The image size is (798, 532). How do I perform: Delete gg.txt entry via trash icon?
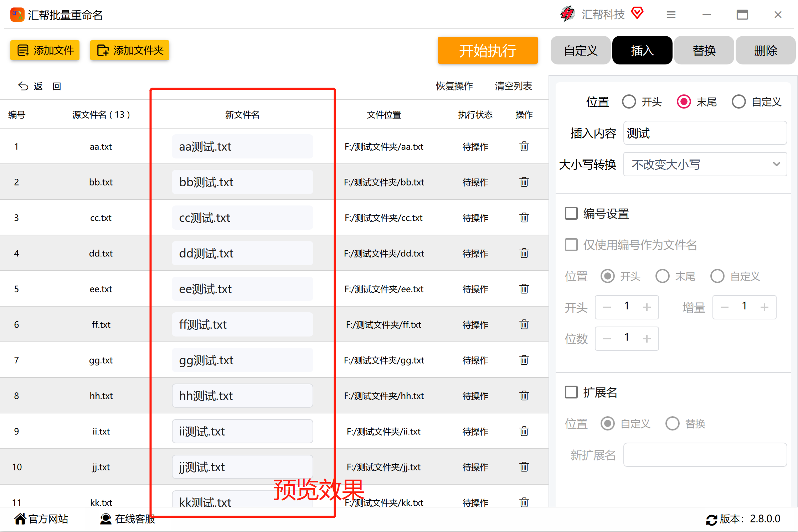coord(524,360)
